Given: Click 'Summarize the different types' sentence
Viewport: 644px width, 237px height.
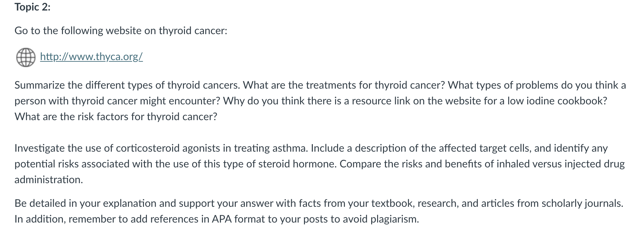Looking at the screenshot, I should 127,85.
